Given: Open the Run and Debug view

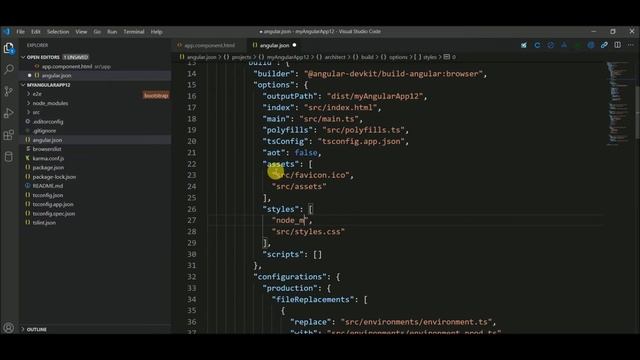Looking at the screenshot, I should 9,113.
